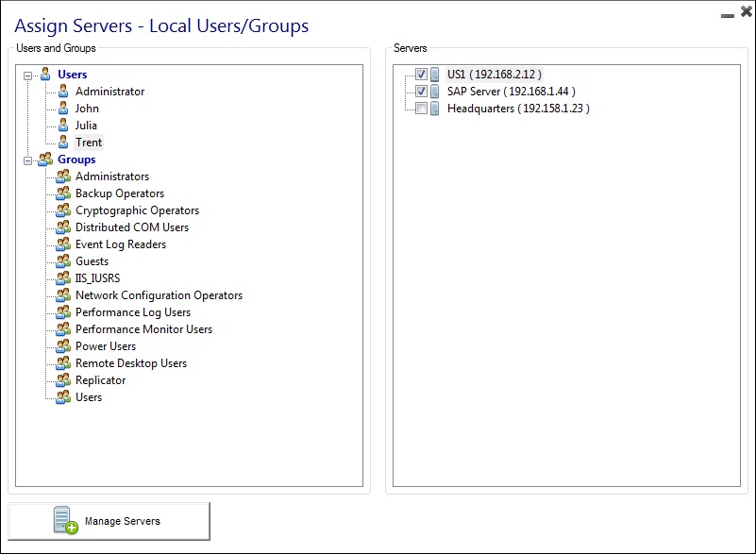Click the Manage Servers button
The image size is (756, 554).
tap(122, 520)
